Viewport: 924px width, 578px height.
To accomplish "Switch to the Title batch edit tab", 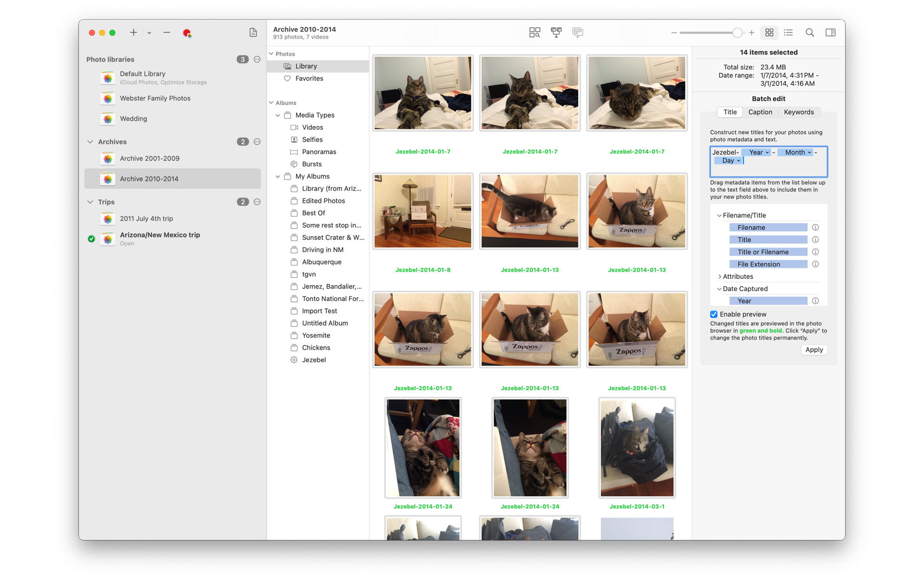I will (x=730, y=112).
